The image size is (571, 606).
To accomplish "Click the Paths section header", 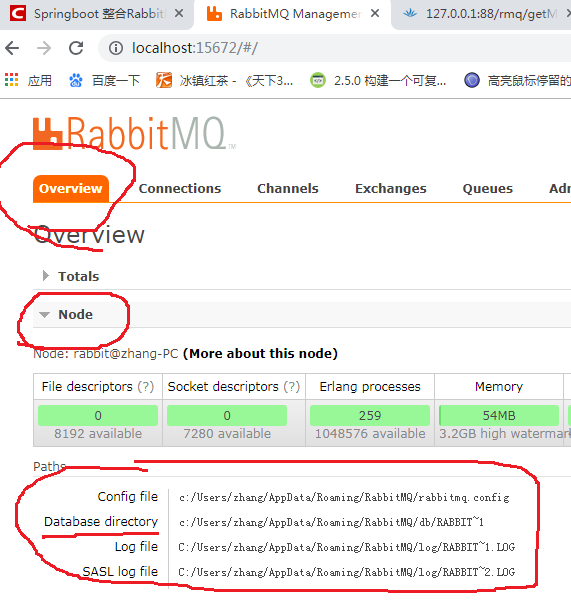I will [x=49, y=466].
